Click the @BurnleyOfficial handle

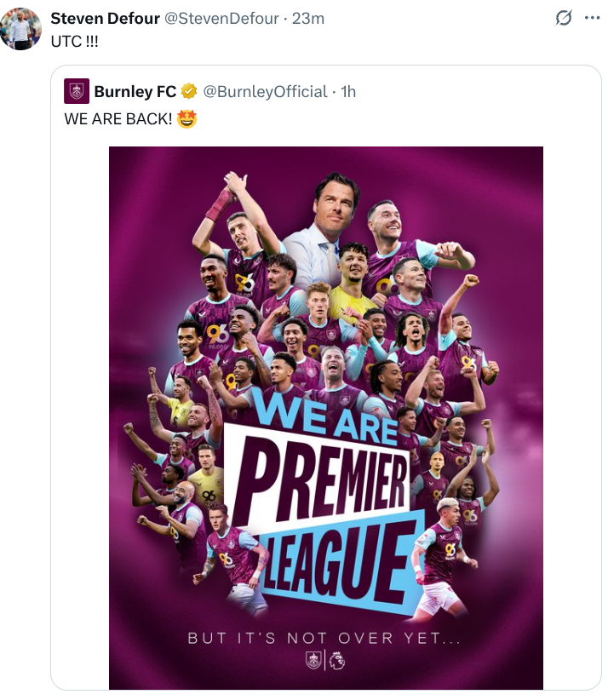(266, 91)
